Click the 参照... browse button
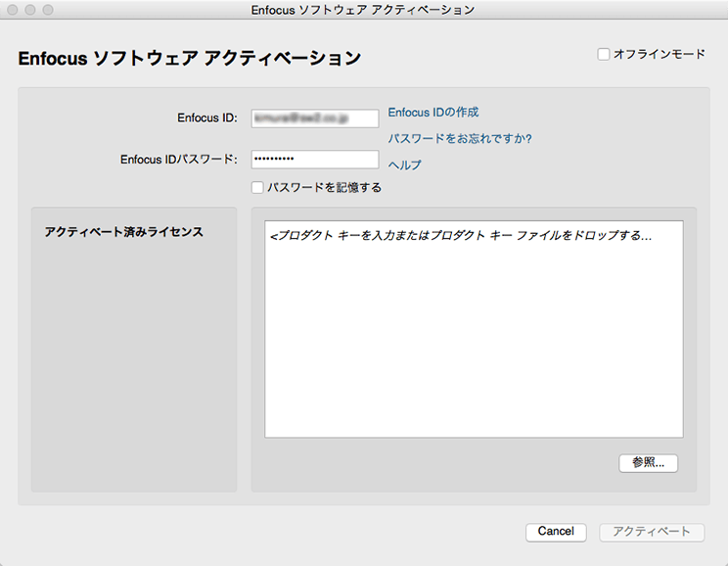The image size is (728, 566). (x=648, y=463)
